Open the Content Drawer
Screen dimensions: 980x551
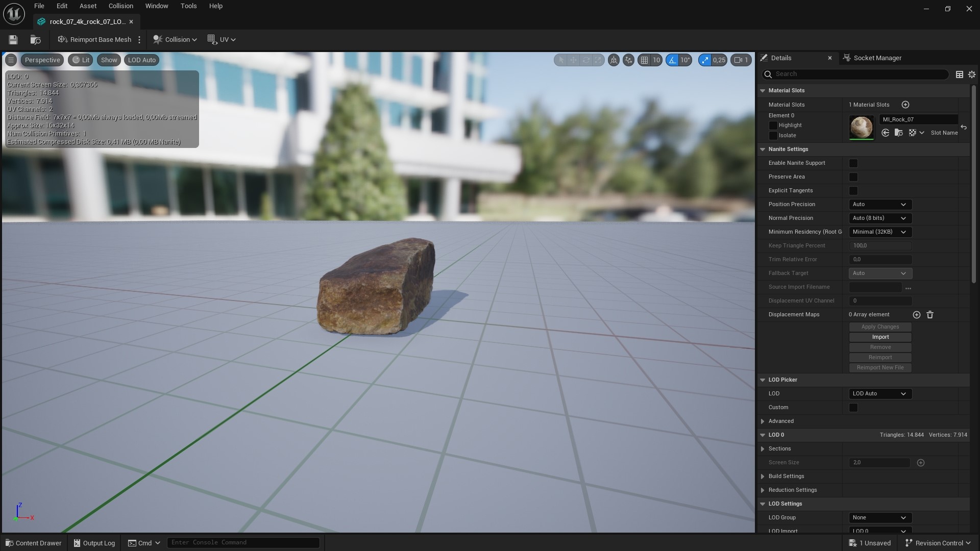[x=33, y=542]
